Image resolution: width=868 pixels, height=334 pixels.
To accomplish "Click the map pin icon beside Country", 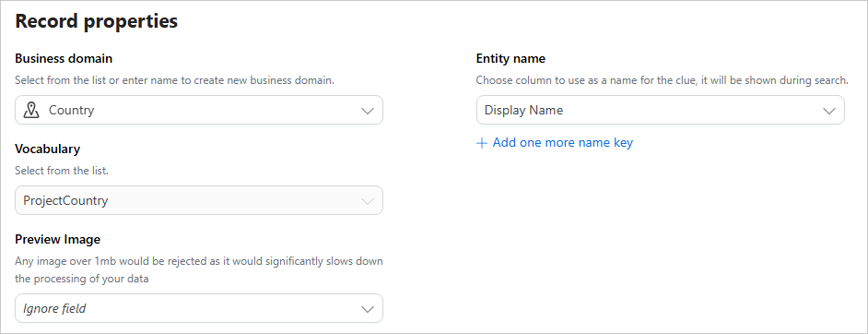I will click(31, 110).
